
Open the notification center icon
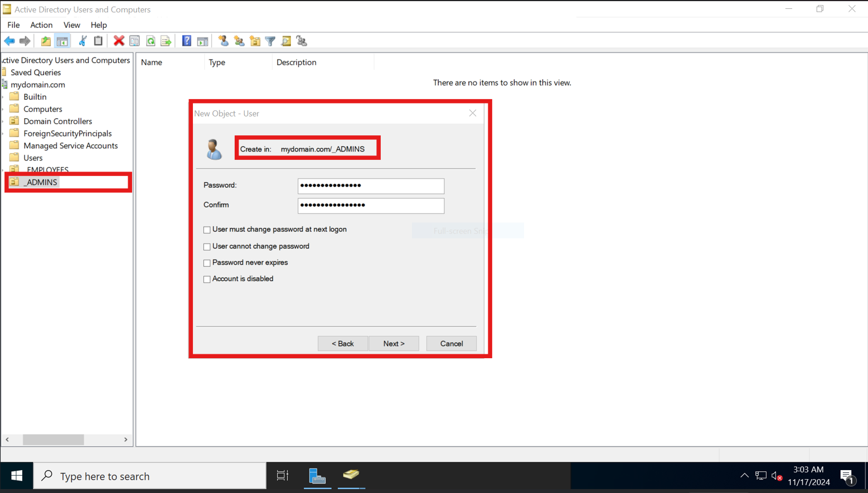click(x=847, y=476)
